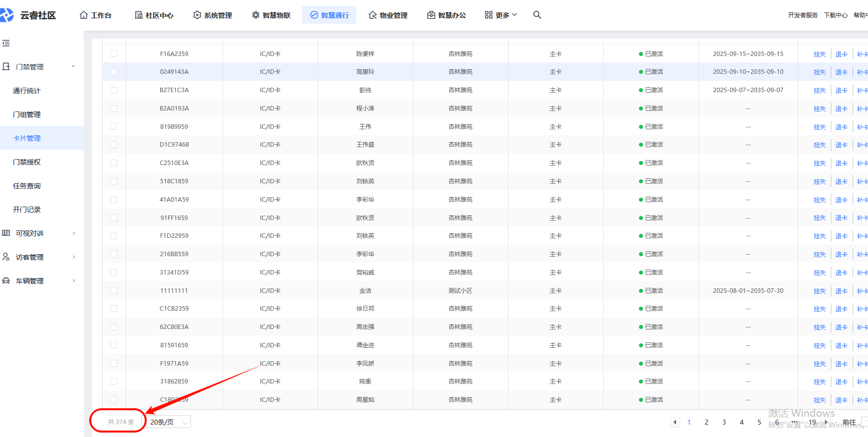Select the row checkbox for card 81989959
The height and width of the screenshot is (437, 868).
click(x=114, y=126)
